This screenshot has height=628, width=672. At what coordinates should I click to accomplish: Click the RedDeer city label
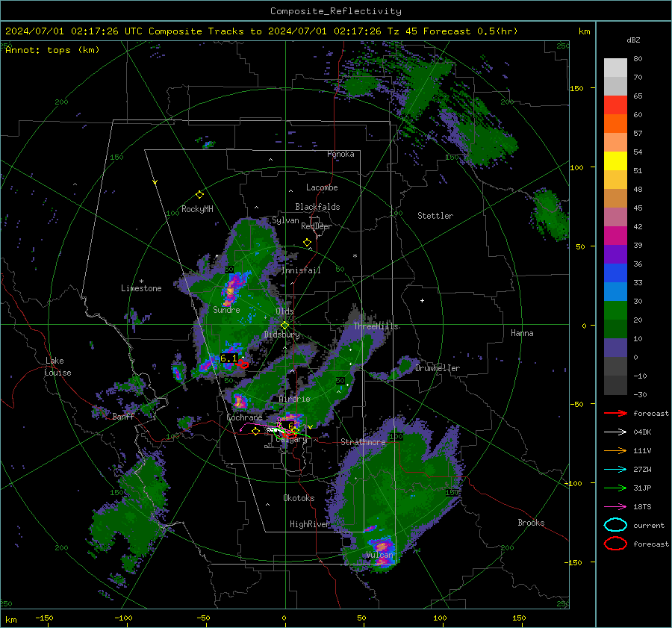[317, 226]
